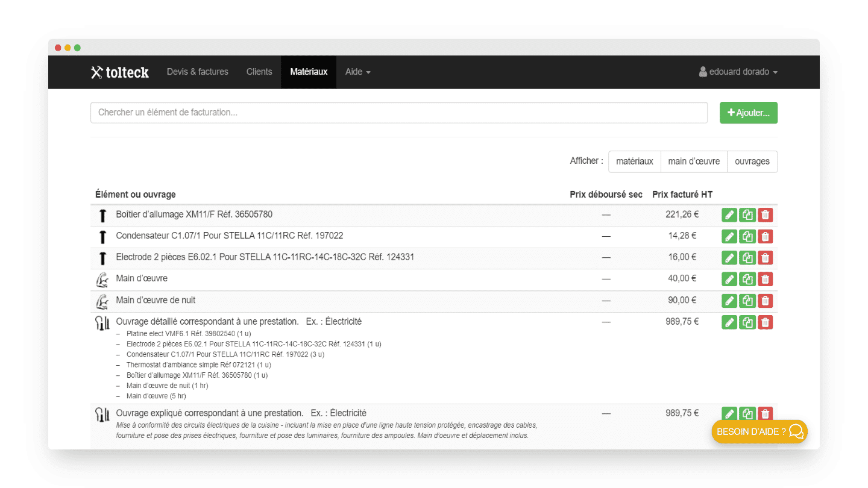Select the Matériaux tab
Viewport: 868px width, 488px height.
(309, 72)
